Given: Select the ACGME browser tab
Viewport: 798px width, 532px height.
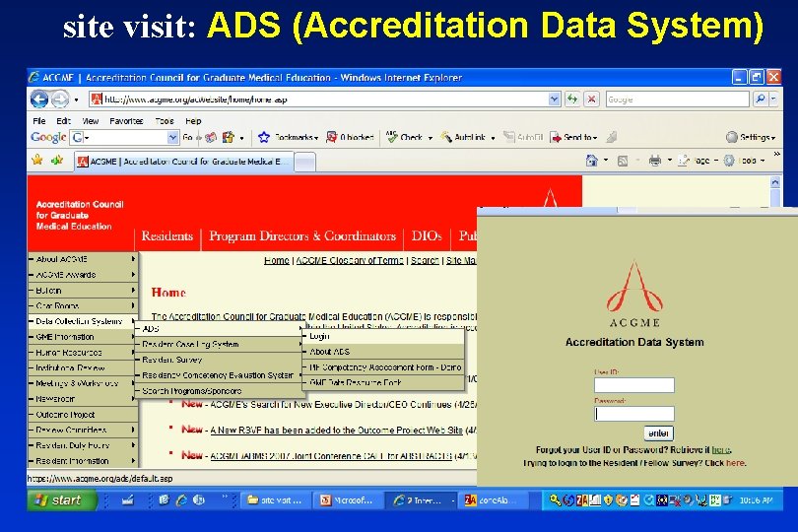Looking at the screenshot, I should click(183, 162).
